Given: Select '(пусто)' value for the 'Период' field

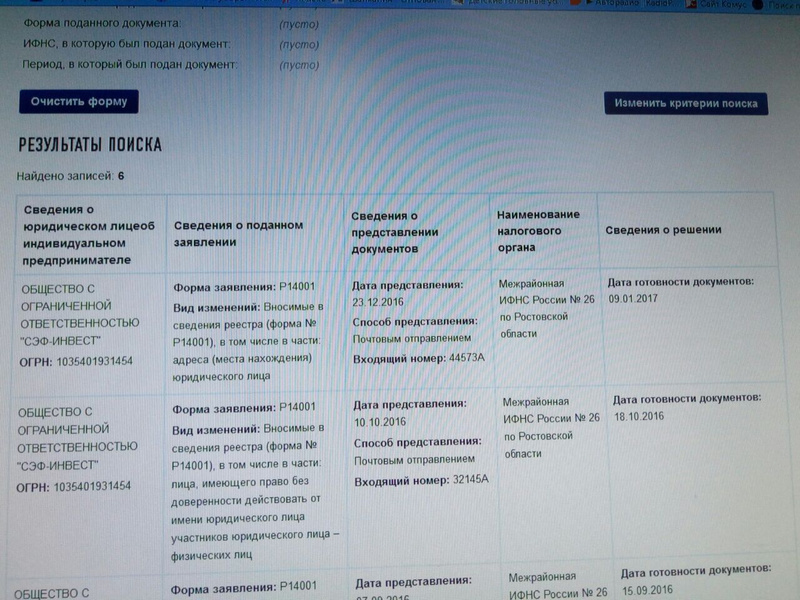Looking at the screenshot, I should pos(299,65).
